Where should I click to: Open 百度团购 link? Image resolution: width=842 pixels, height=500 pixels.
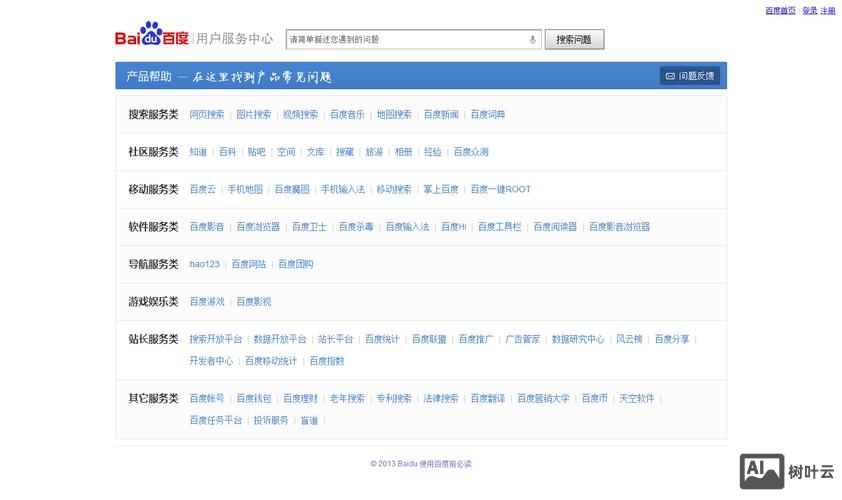tap(295, 264)
